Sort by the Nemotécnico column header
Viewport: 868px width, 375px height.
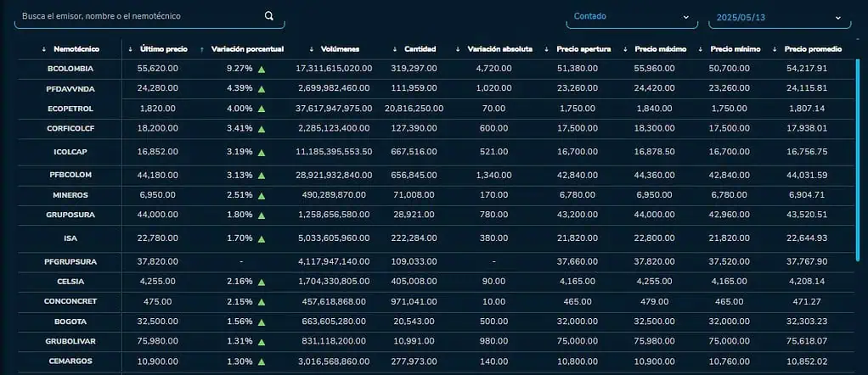pyautogui.click(x=76, y=49)
